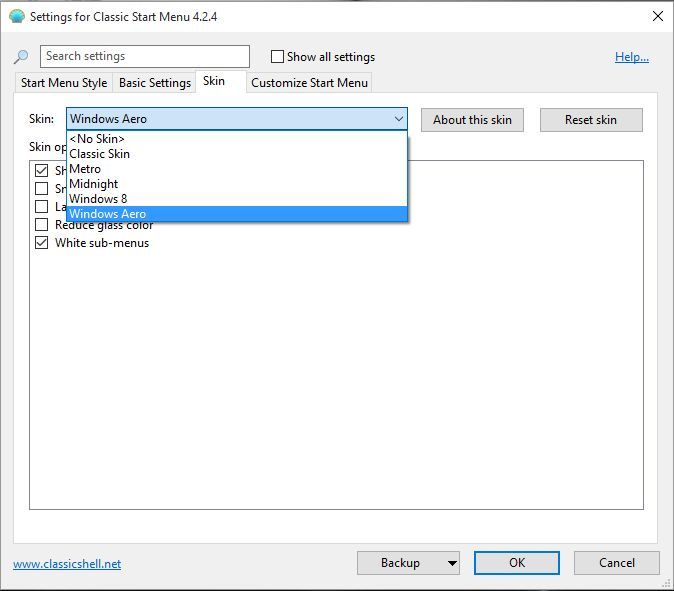Choose Classic Skin from the list
This screenshot has width=674, height=591.
pos(237,154)
